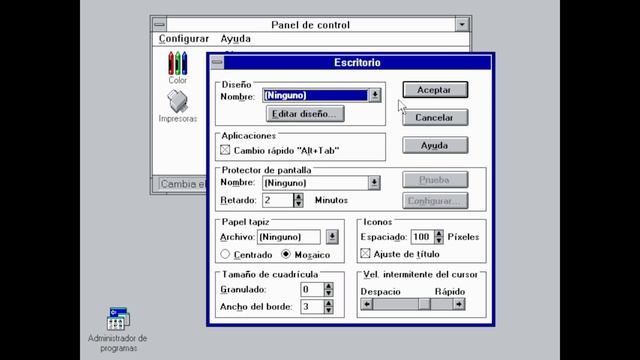Expand Protector de pantalla Nombre dropdown arrow

374,183
